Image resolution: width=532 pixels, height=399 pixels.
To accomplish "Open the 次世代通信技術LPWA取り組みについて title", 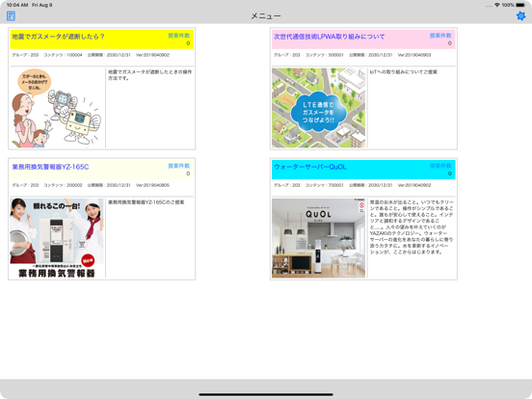I will coord(329,37).
